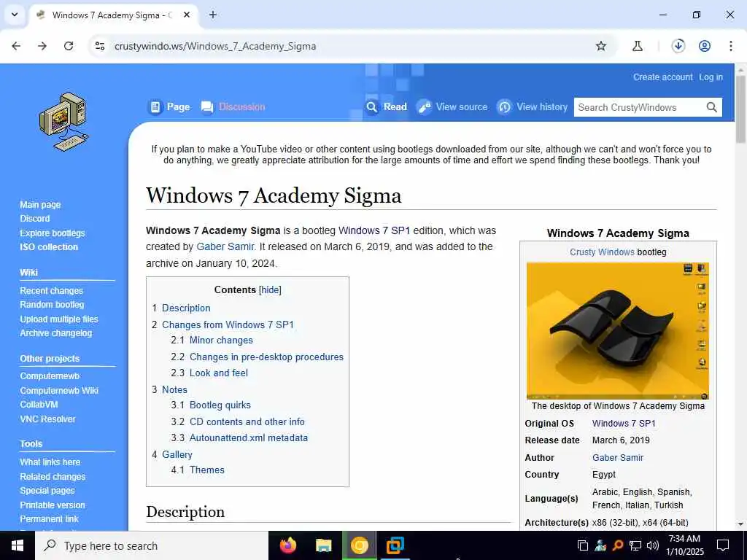Hide the Contents table via [hide]
This screenshot has height=560, width=747.
pyautogui.click(x=270, y=290)
